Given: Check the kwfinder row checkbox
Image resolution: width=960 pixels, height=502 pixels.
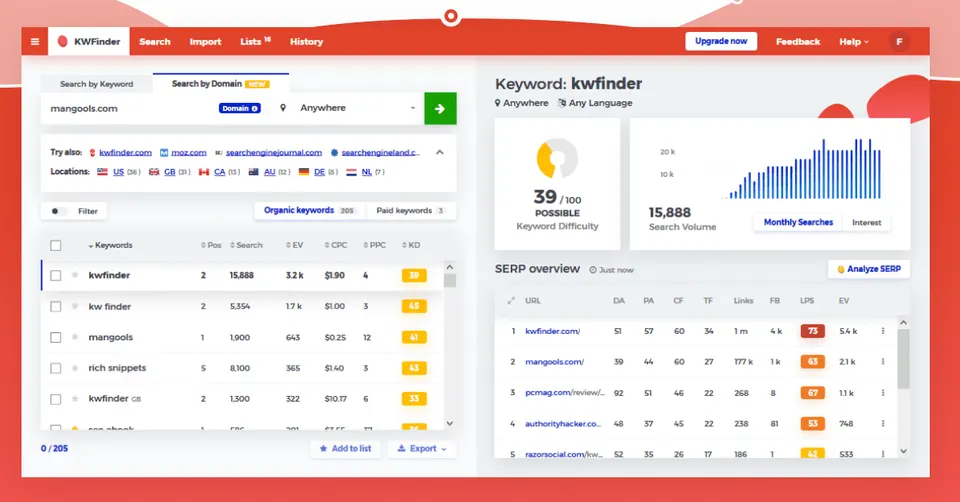Looking at the screenshot, I should point(56,275).
